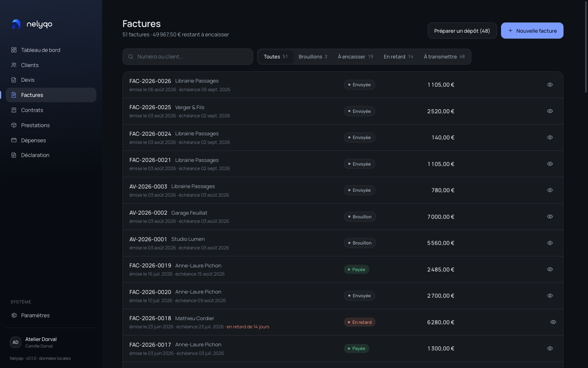
Task: Create an invoice with Nouvelle facture
Action: coord(532,31)
